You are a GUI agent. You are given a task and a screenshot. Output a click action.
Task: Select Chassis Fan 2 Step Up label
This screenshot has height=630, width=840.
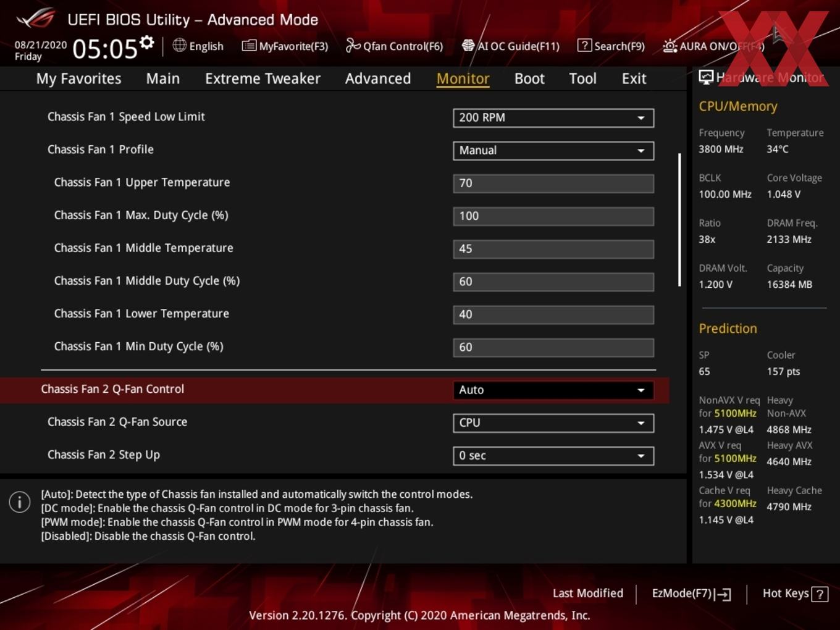click(x=104, y=455)
